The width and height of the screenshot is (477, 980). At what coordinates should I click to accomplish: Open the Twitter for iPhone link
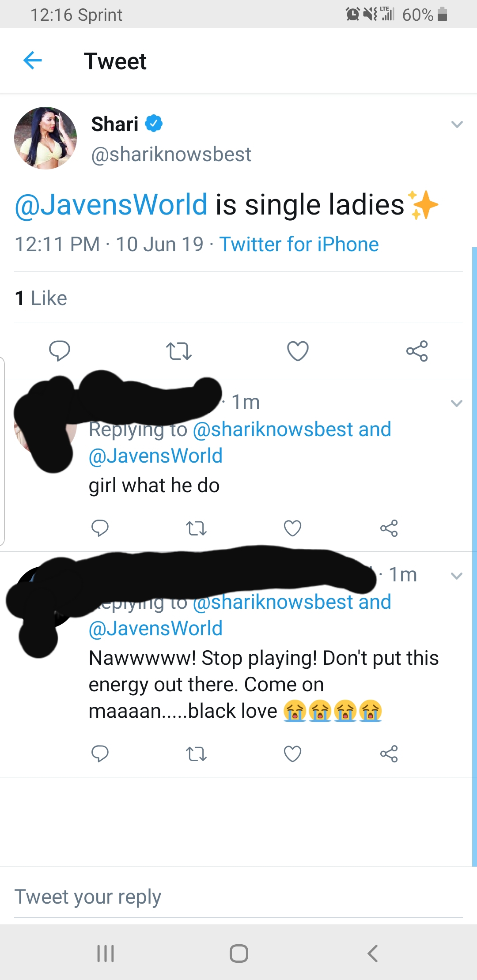click(x=299, y=244)
